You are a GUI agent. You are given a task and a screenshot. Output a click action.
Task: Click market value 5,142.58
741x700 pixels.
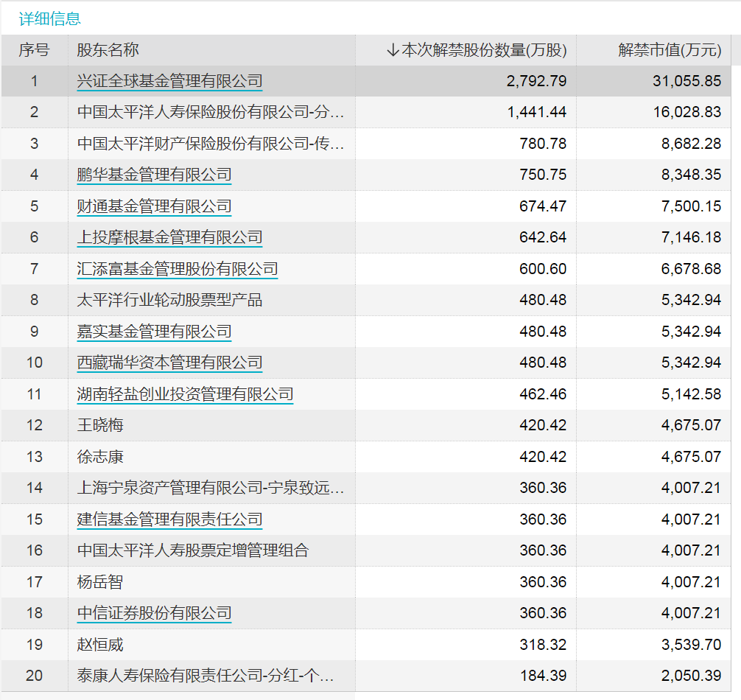[692, 393]
